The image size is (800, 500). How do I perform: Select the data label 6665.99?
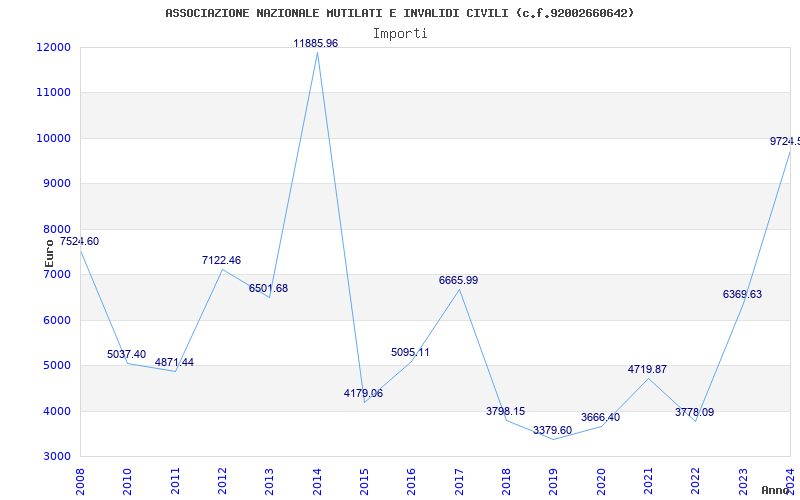458,280
